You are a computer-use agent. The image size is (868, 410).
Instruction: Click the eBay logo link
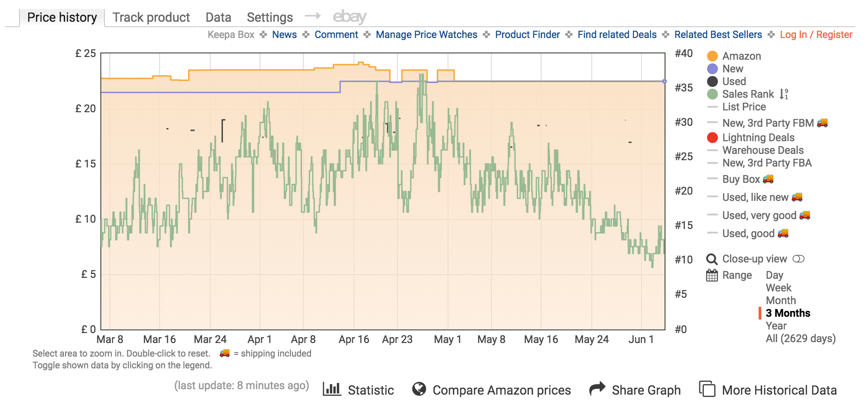point(349,17)
